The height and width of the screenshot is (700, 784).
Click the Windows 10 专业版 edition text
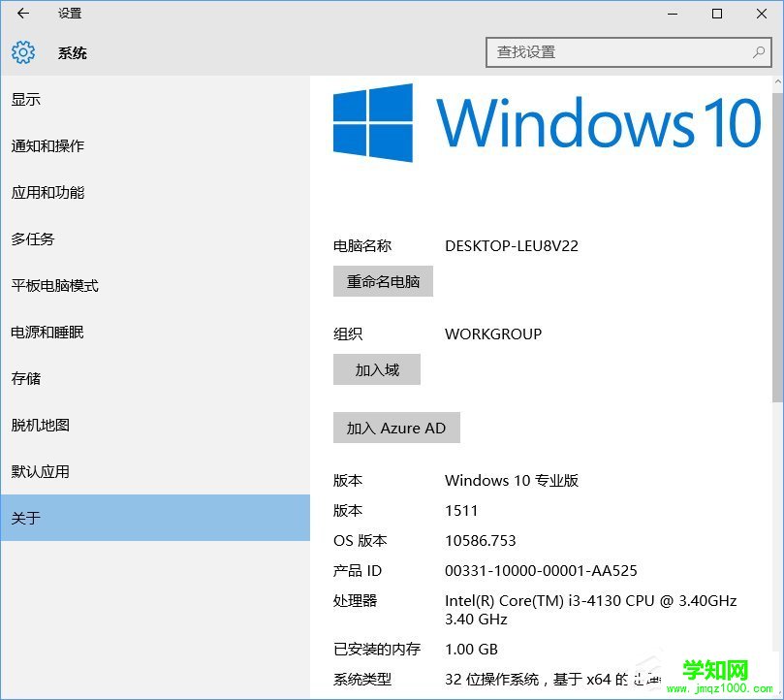pos(512,481)
